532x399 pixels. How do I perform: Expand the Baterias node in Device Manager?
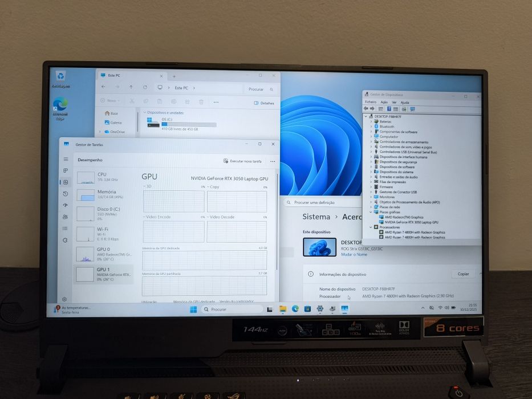(x=371, y=121)
